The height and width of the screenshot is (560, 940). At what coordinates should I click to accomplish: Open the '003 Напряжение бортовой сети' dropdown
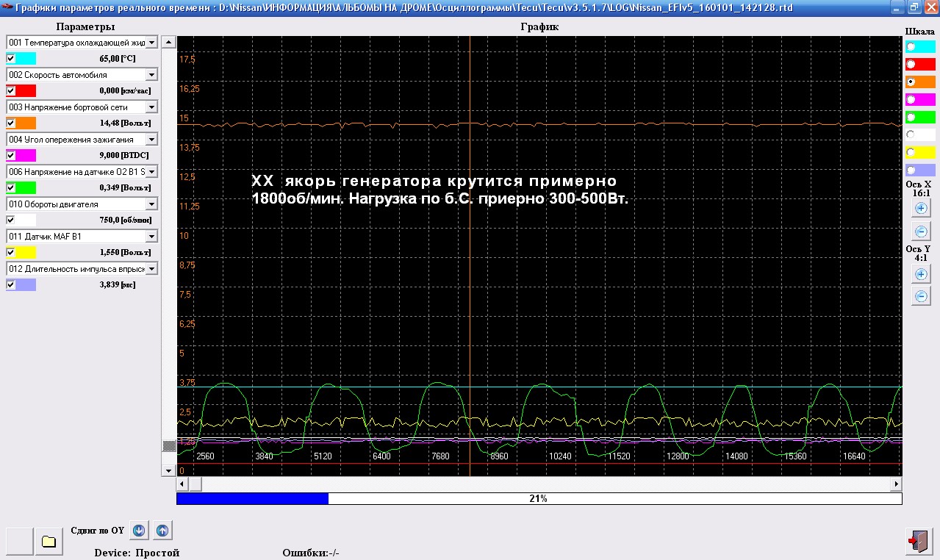pyautogui.click(x=151, y=107)
